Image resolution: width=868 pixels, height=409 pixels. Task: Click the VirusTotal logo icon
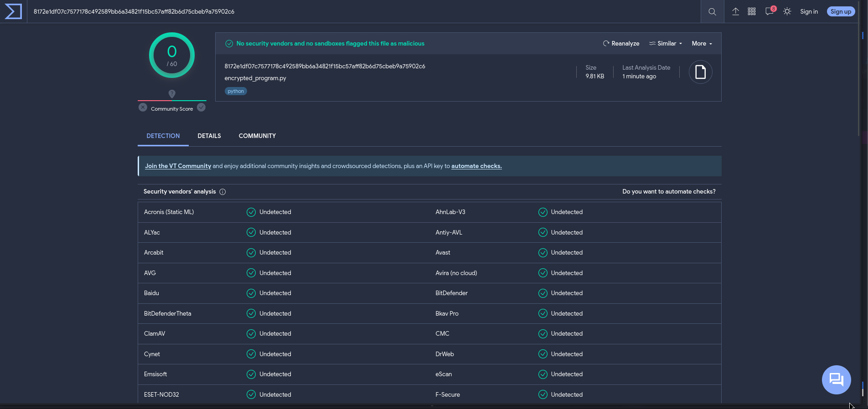[13, 11]
